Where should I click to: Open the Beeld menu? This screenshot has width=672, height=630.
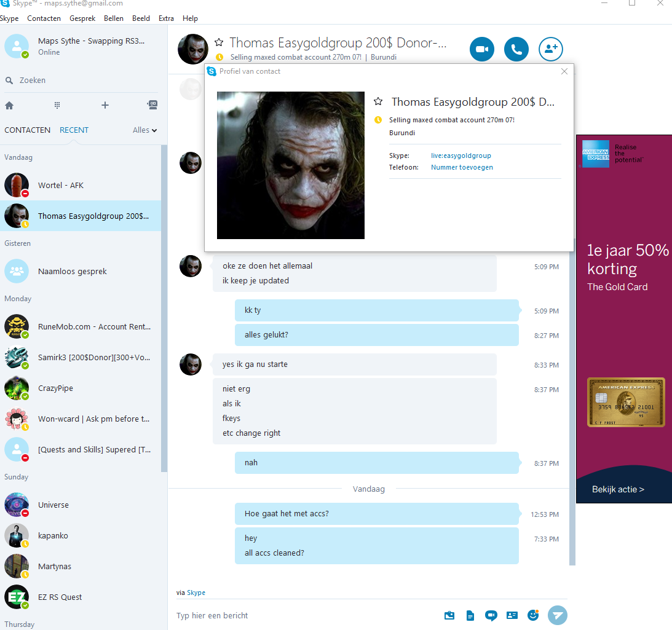[x=141, y=18]
